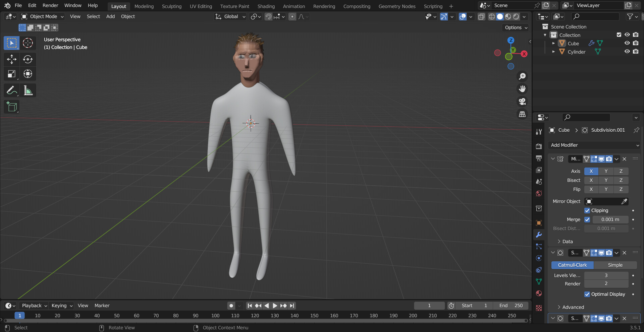
Task: Hide the Cylinder object in the viewport
Action: coord(627,52)
